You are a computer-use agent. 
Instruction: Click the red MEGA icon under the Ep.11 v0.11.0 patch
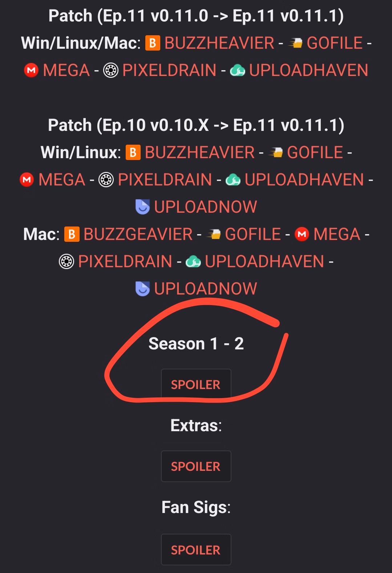31,70
